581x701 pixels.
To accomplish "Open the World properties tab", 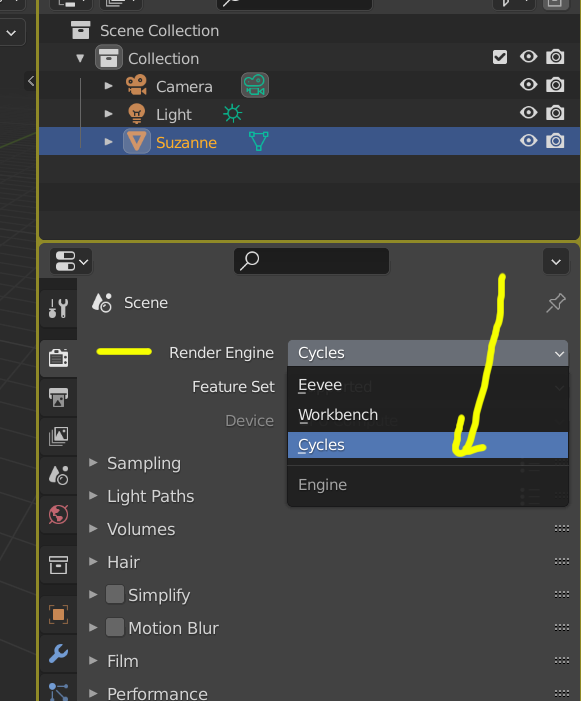I will coord(59,514).
